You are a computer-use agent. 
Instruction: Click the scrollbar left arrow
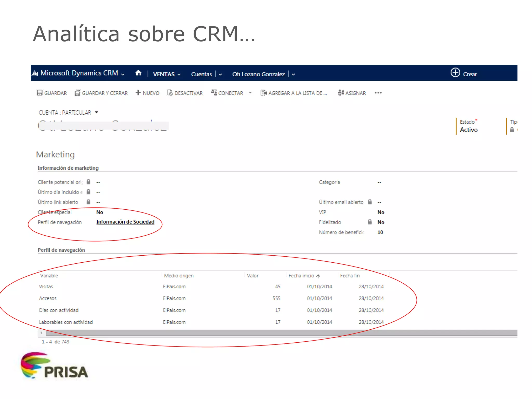coord(42,333)
